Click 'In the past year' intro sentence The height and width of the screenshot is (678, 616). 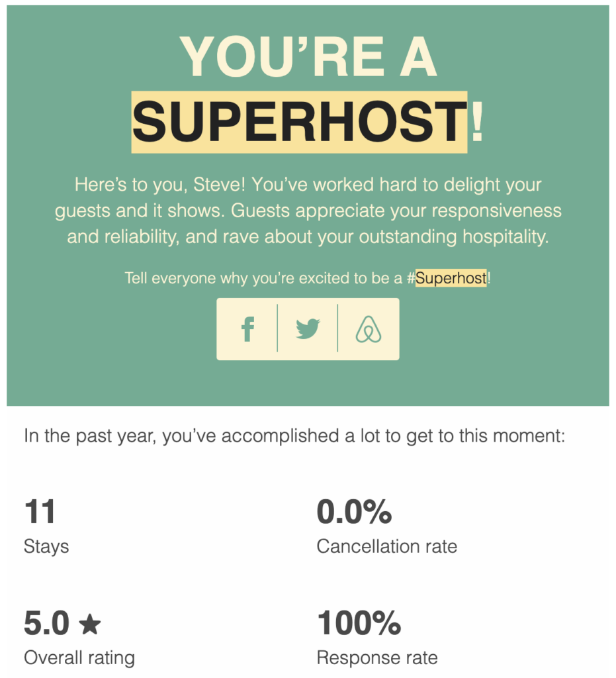(x=294, y=436)
